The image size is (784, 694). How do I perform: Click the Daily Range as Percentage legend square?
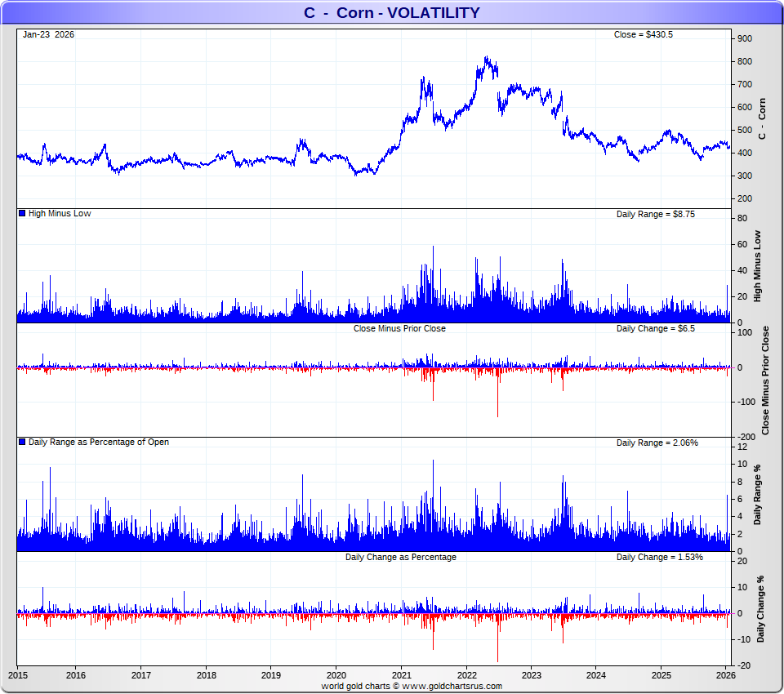tap(22, 442)
